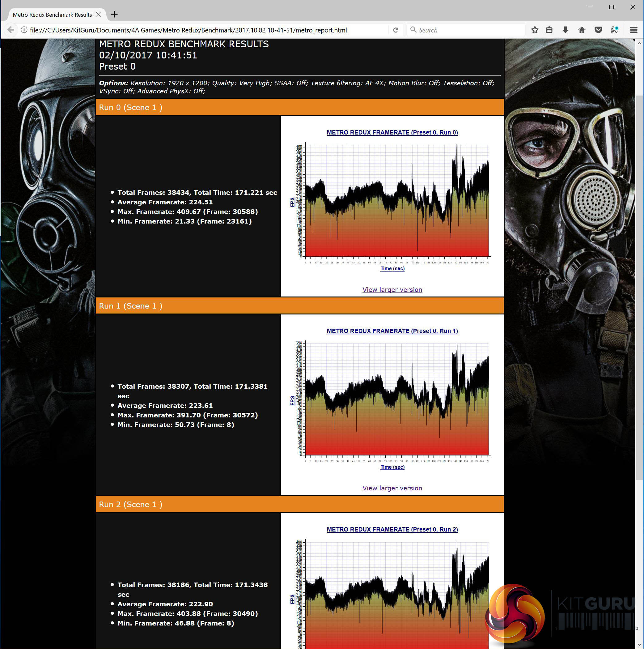Viewport: 644px width, 649px height.
Task: Click the page info icon in address bar
Action: tap(24, 30)
